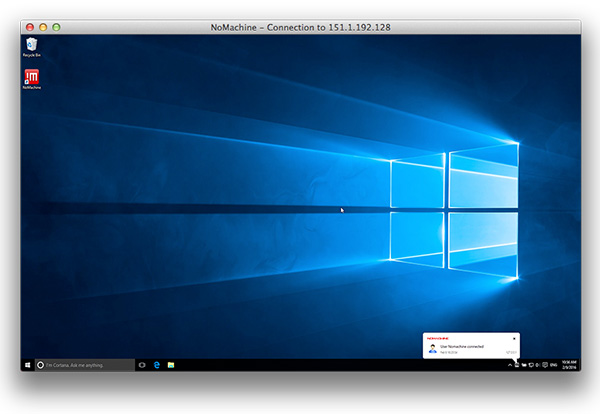
Task: Click the user avatar in the notification
Action: coord(433,349)
